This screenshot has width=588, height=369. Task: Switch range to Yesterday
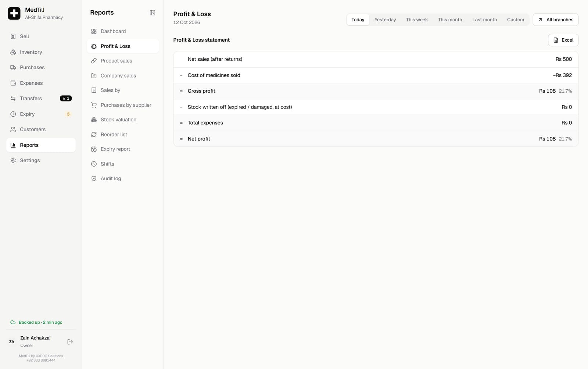(385, 19)
